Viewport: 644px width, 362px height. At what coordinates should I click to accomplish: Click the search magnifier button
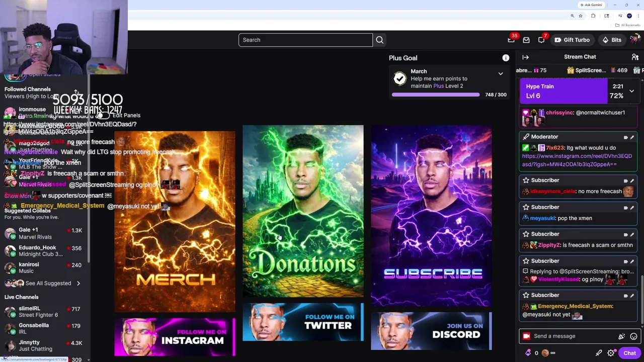pyautogui.click(x=380, y=40)
